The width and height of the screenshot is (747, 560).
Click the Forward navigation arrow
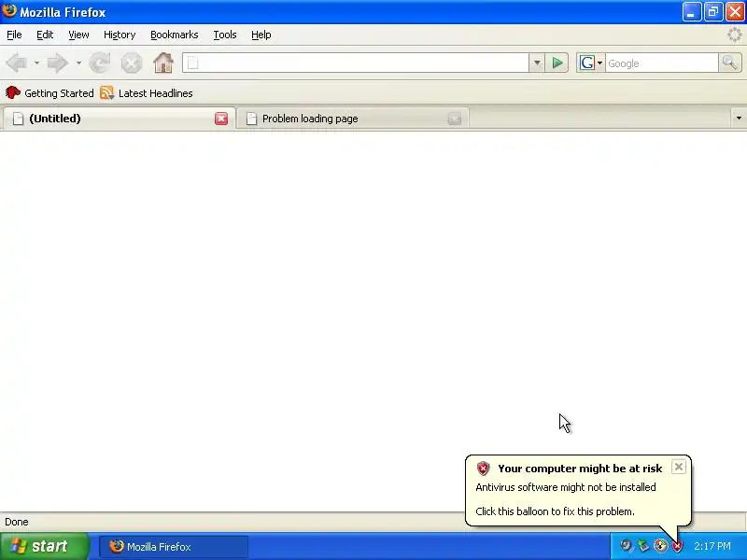pyautogui.click(x=58, y=63)
